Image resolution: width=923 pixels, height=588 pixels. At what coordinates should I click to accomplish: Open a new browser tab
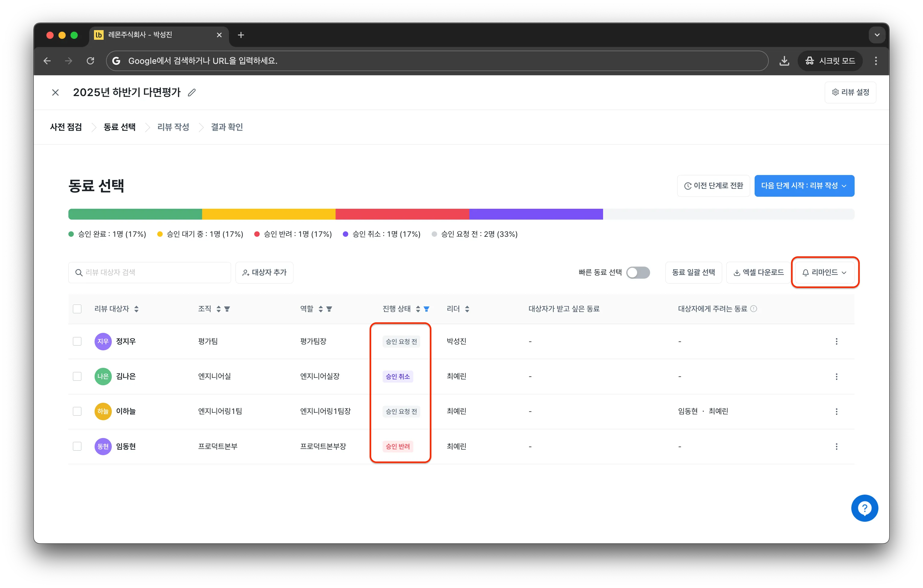coord(241,35)
